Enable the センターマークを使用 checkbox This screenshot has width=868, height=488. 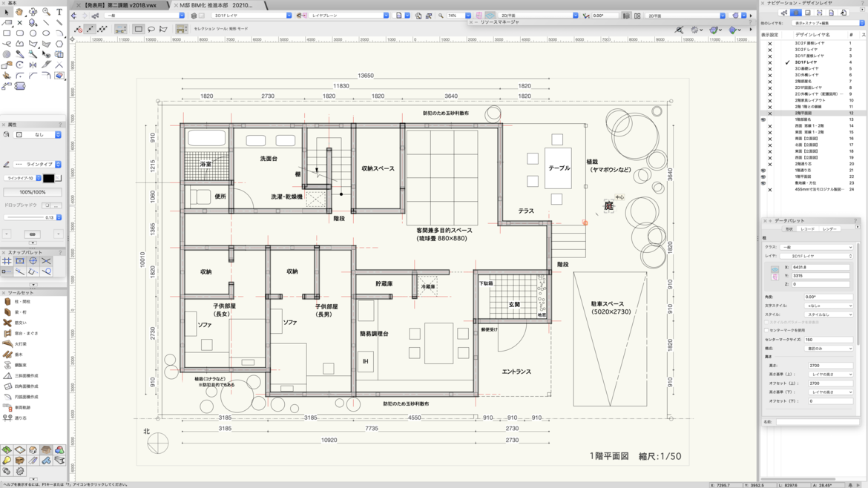click(x=766, y=330)
